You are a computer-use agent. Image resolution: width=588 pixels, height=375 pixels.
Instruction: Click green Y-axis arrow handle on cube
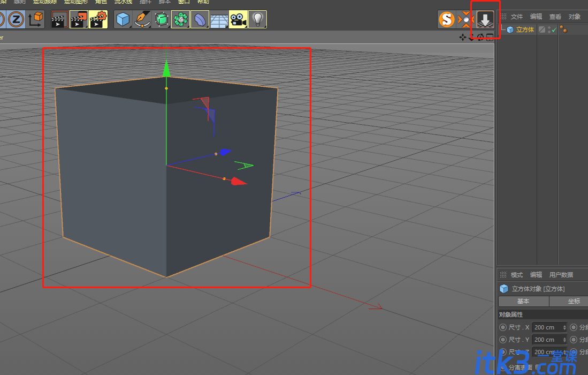(166, 69)
